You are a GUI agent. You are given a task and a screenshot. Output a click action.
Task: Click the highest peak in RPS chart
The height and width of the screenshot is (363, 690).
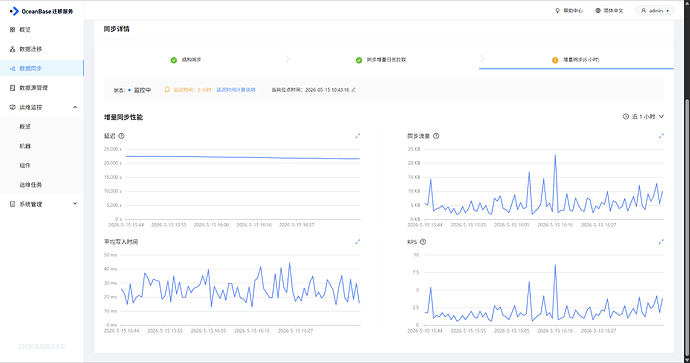[555, 265]
